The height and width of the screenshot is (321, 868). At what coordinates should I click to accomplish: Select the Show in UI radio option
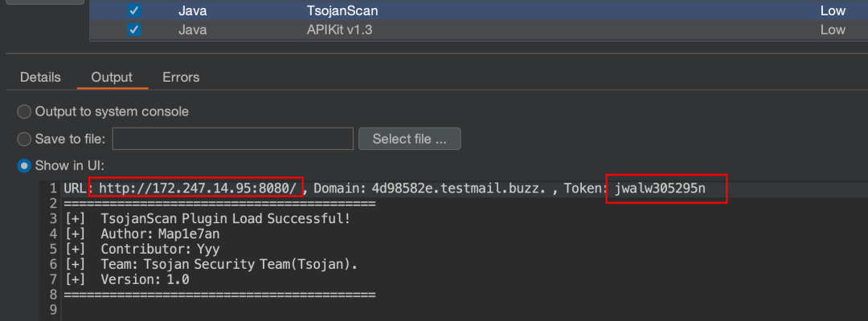pos(24,166)
